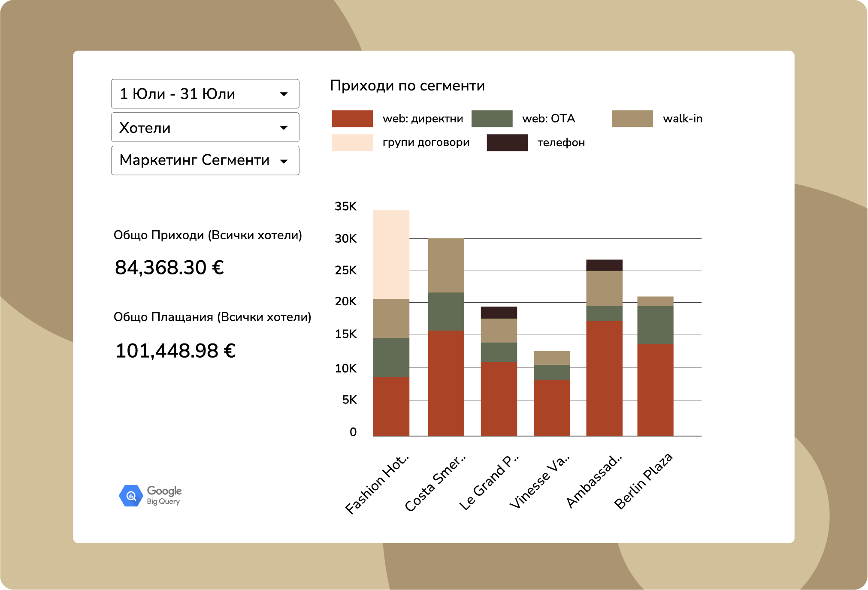Click the групи договори legend swatch

click(352, 143)
